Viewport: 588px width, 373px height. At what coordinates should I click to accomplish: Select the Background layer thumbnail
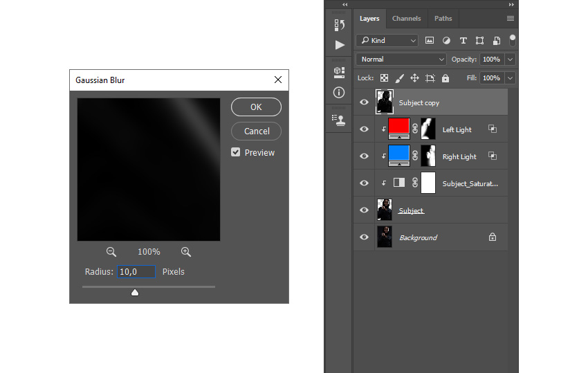(385, 237)
